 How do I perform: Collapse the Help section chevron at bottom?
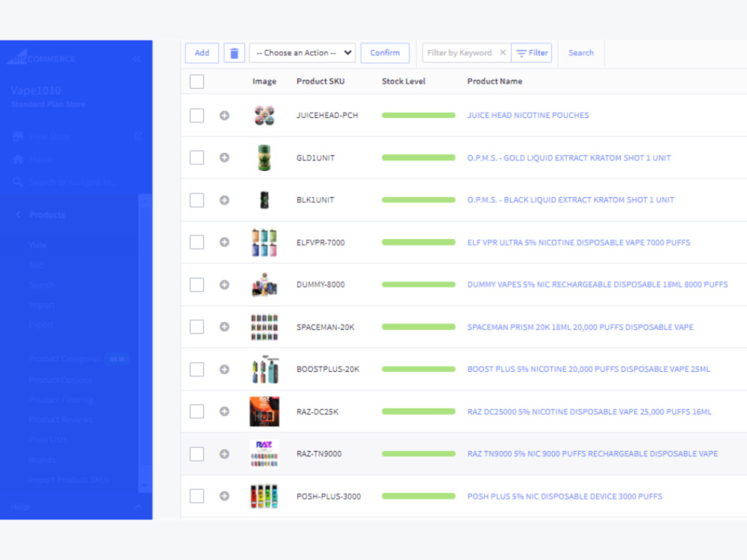coord(137,506)
